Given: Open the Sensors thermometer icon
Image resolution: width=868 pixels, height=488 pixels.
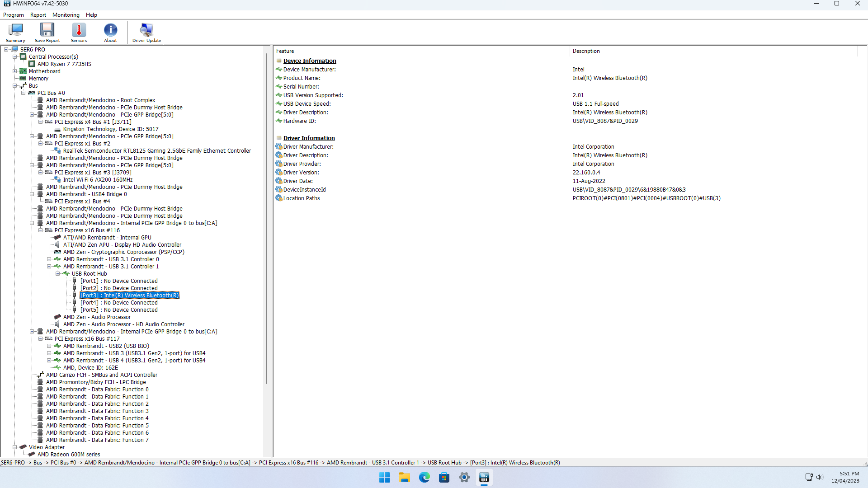Looking at the screenshot, I should [x=79, y=30].
